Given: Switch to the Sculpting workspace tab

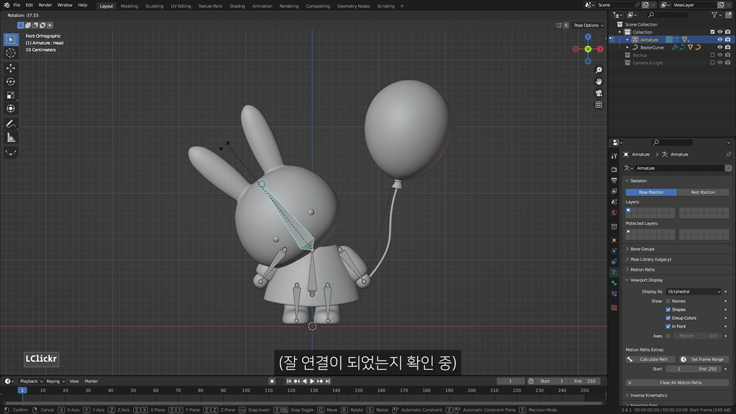Looking at the screenshot, I should click(x=154, y=6).
